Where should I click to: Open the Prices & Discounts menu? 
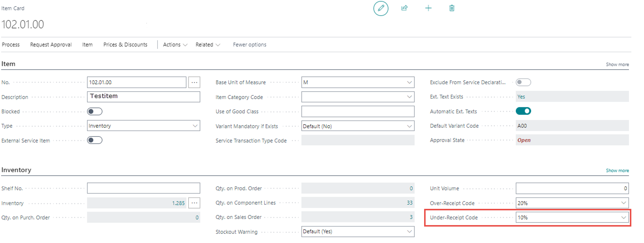[x=125, y=45]
